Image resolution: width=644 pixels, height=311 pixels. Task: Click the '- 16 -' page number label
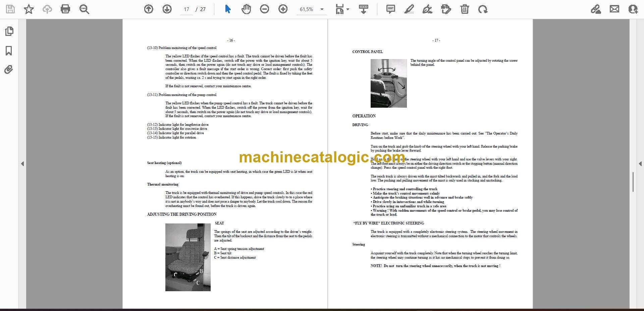coord(231,40)
